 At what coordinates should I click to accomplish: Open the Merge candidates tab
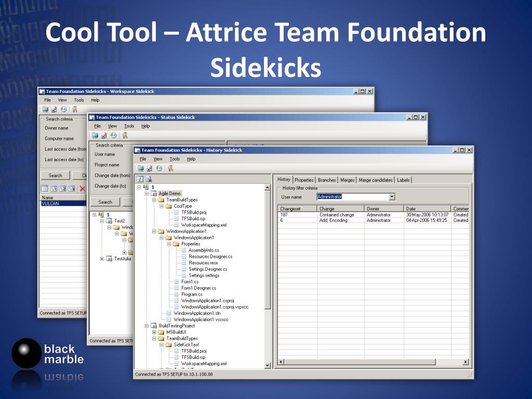(x=375, y=180)
